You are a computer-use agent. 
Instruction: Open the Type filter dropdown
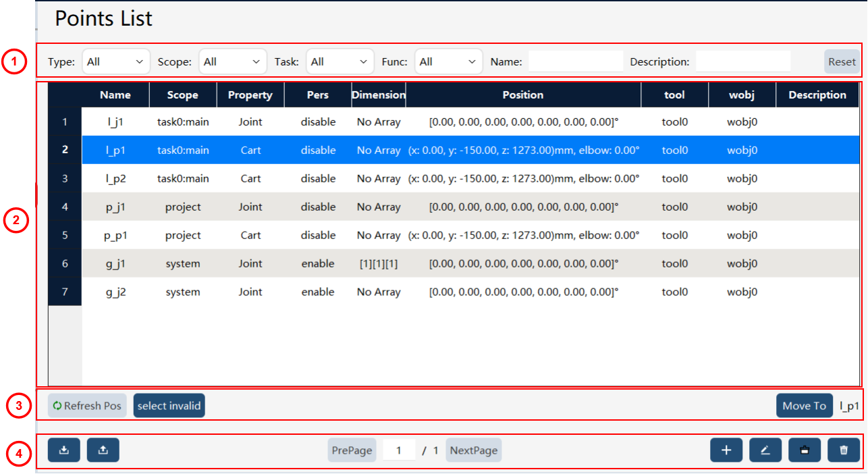(116, 61)
